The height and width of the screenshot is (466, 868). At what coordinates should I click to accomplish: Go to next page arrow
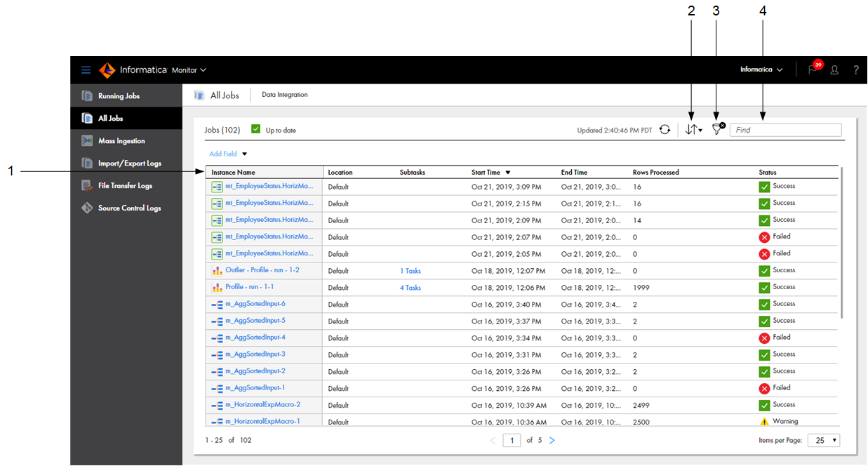coord(552,440)
